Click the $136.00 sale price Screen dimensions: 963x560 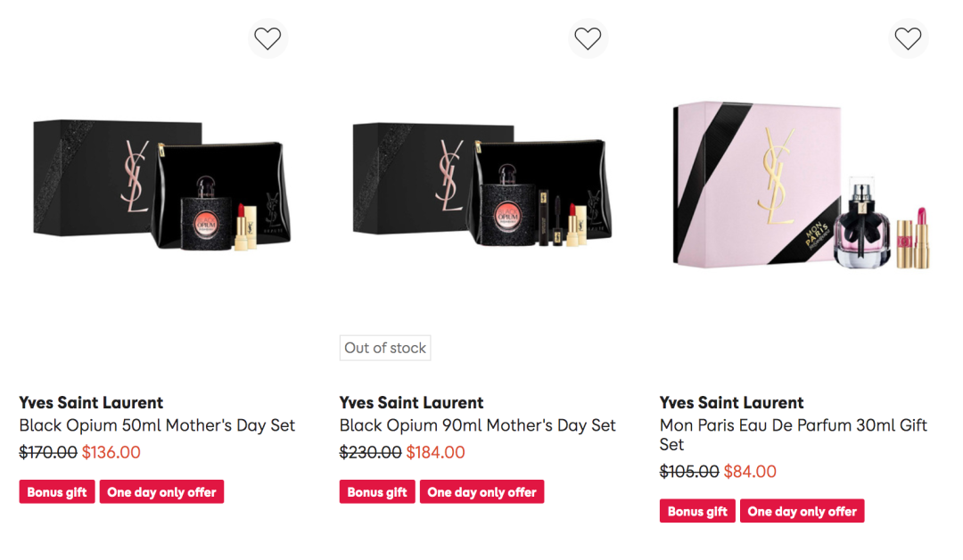(x=111, y=452)
